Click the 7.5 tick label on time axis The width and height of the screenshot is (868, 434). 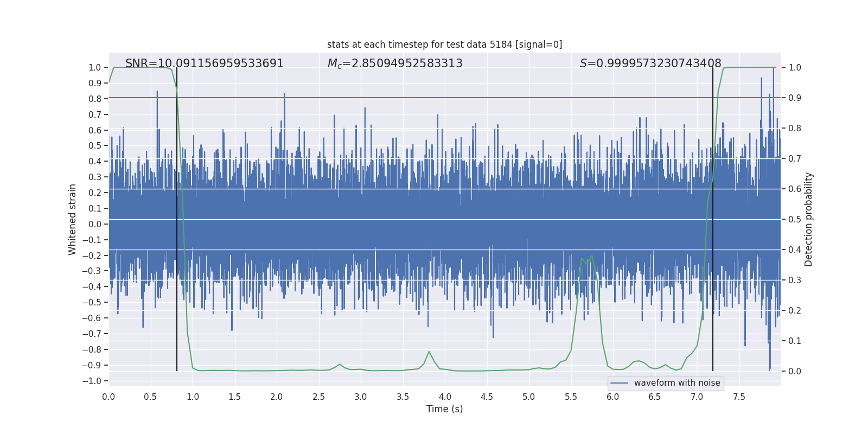coord(739,397)
